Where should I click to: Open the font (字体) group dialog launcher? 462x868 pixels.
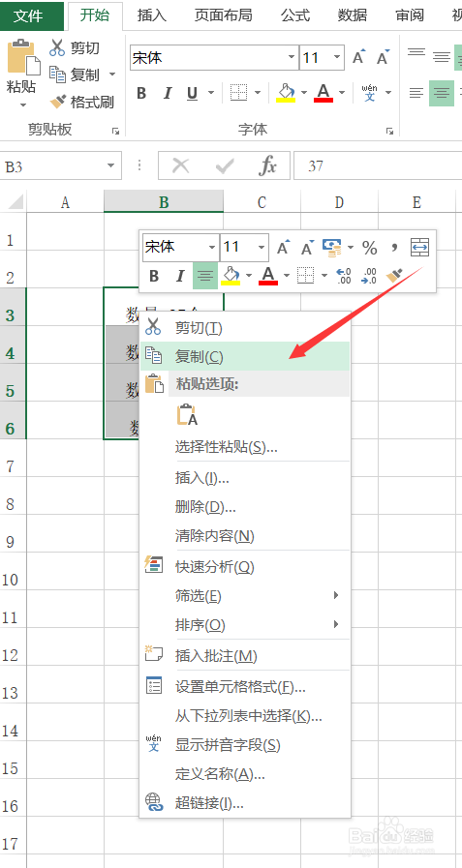390,132
